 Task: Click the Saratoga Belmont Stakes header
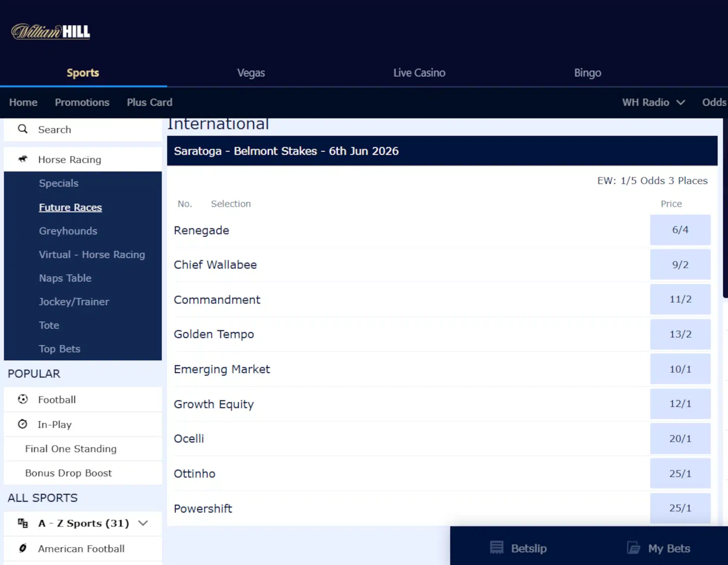pos(442,151)
